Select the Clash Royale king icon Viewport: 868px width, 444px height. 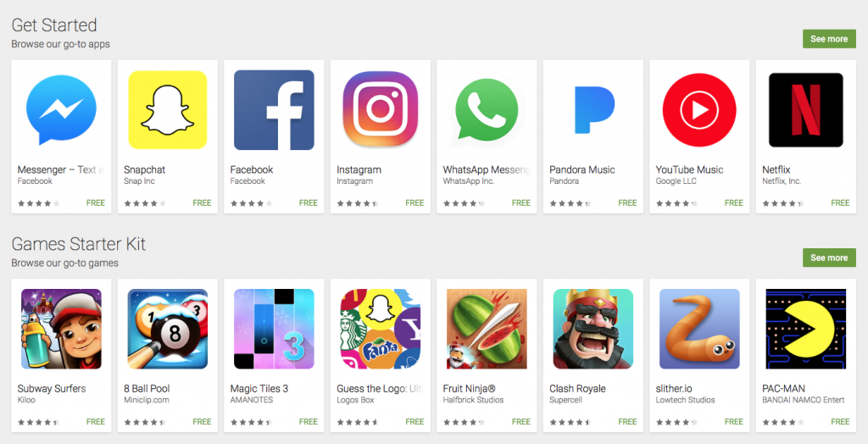pyautogui.click(x=593, y=329)
